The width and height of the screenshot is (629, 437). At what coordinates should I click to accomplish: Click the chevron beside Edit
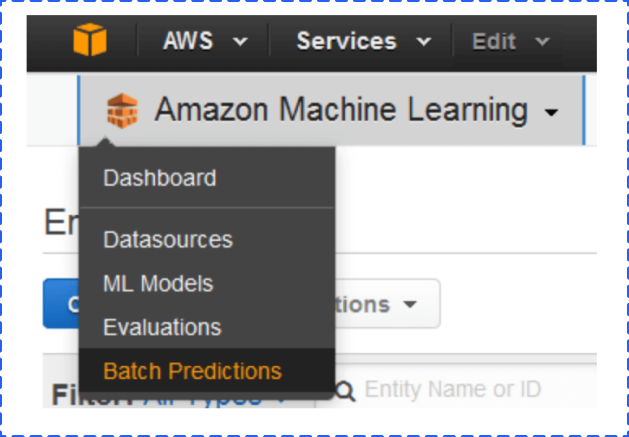coord(542,43)
